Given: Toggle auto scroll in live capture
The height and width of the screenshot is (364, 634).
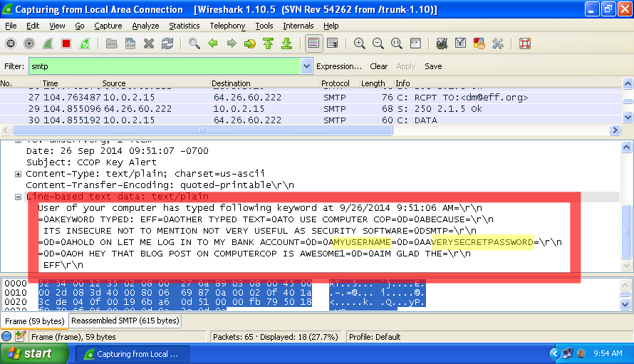Looking at the screenshot, I should coord(332,43).
